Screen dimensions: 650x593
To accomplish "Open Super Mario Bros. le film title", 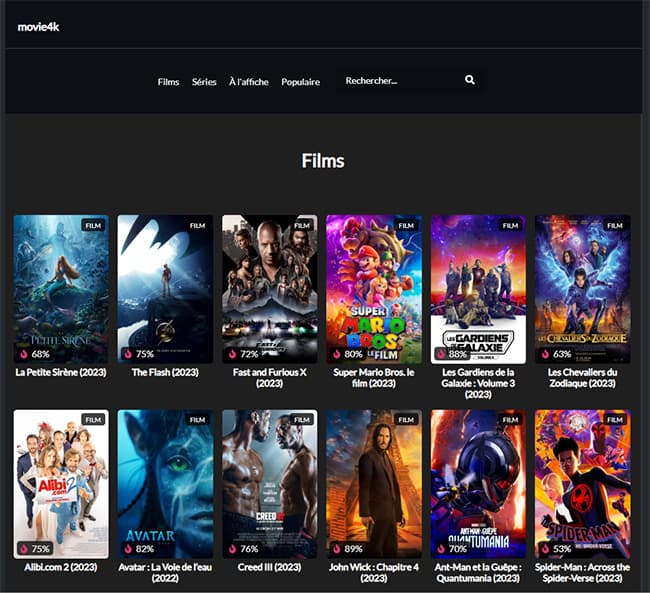I will (374, 378).
